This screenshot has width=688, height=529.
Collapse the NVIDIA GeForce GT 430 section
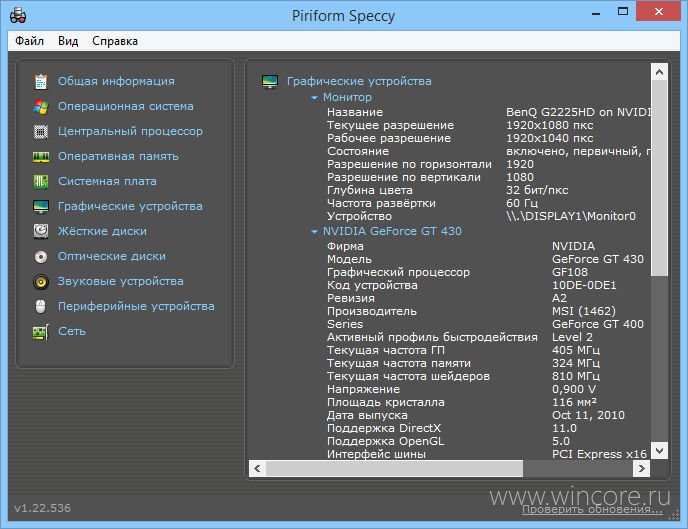pyautogui.click(x=314, y=231)
